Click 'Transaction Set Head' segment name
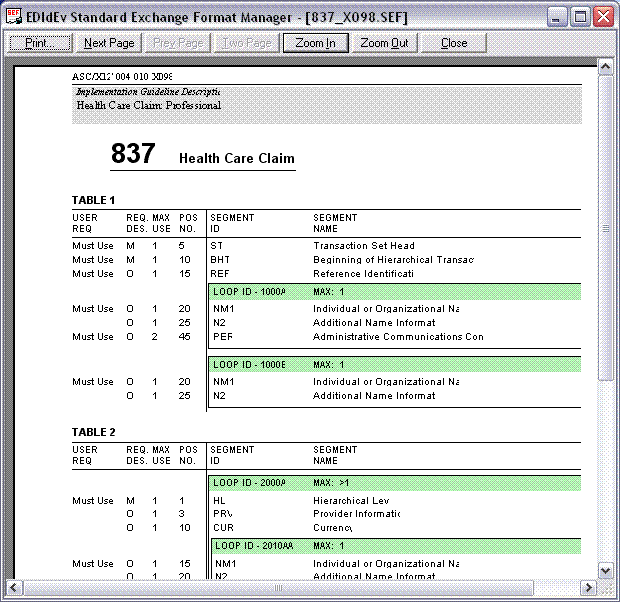 [364, 246]
